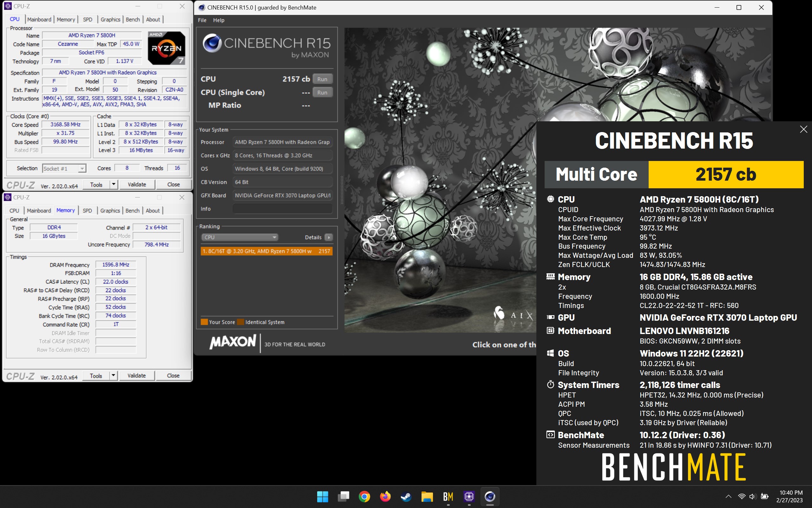This screenshot has height=508, width=812.
Task: Click the BenchMate Memory section icon
Action: 550,277
